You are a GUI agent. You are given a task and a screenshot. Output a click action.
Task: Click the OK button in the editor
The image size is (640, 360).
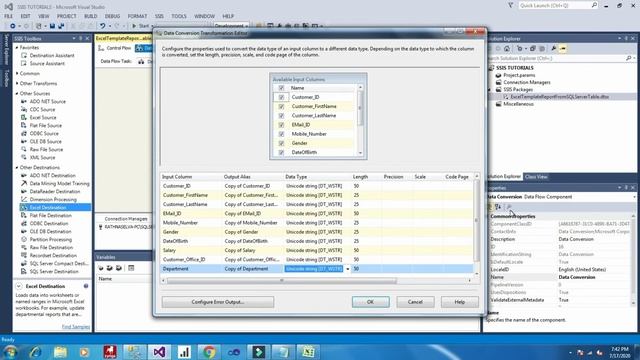(x=371, y=302)
